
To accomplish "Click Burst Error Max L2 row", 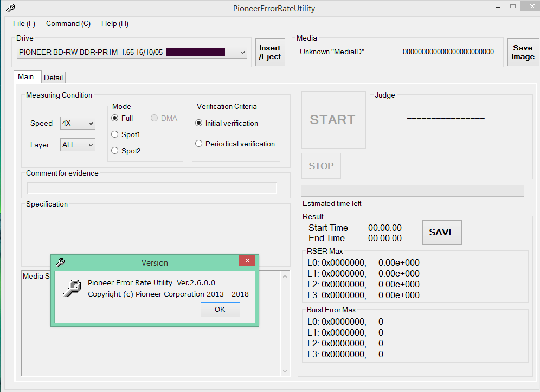I will click(345, 343).
